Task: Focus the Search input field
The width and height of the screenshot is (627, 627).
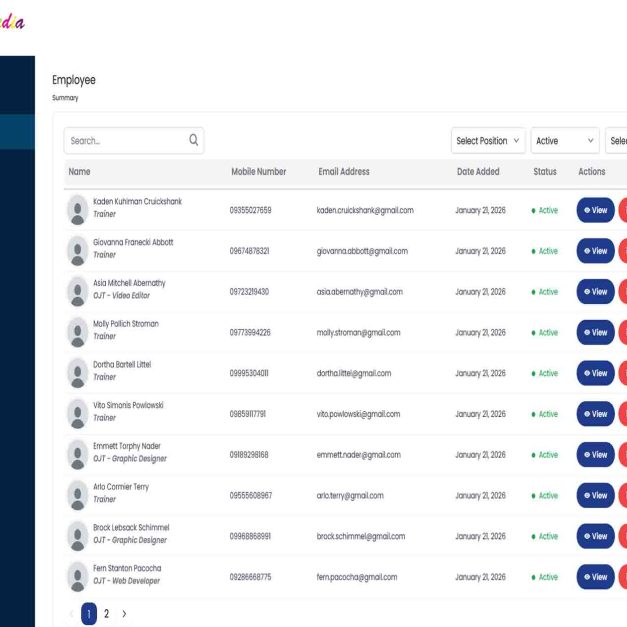Action: pos(134,140)
